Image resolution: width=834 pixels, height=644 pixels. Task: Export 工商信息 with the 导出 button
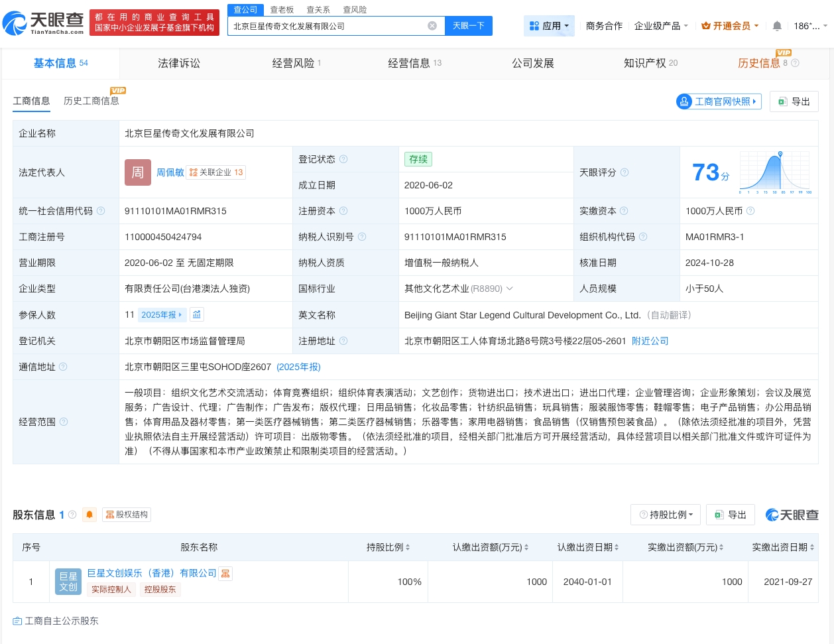[794, 101]
